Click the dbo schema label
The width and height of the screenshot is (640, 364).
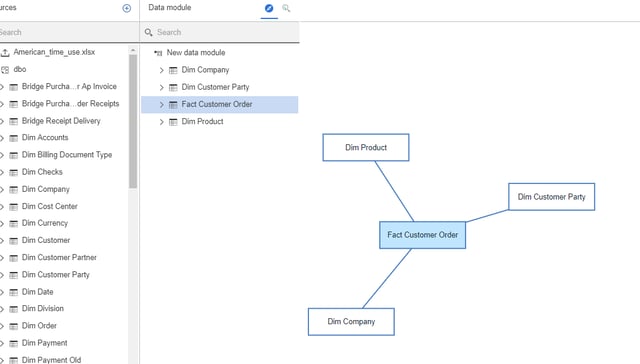click(20, 69)
